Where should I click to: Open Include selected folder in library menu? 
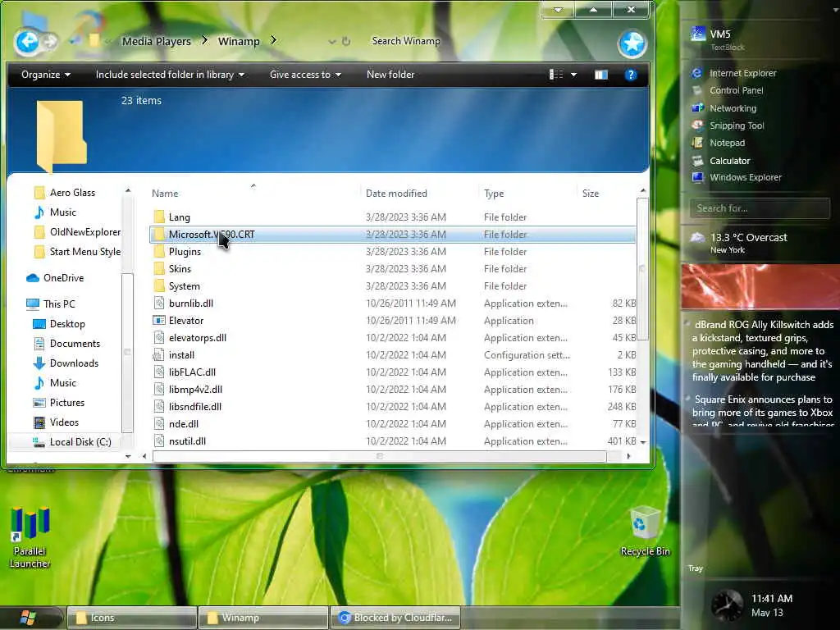coord(170,75)
